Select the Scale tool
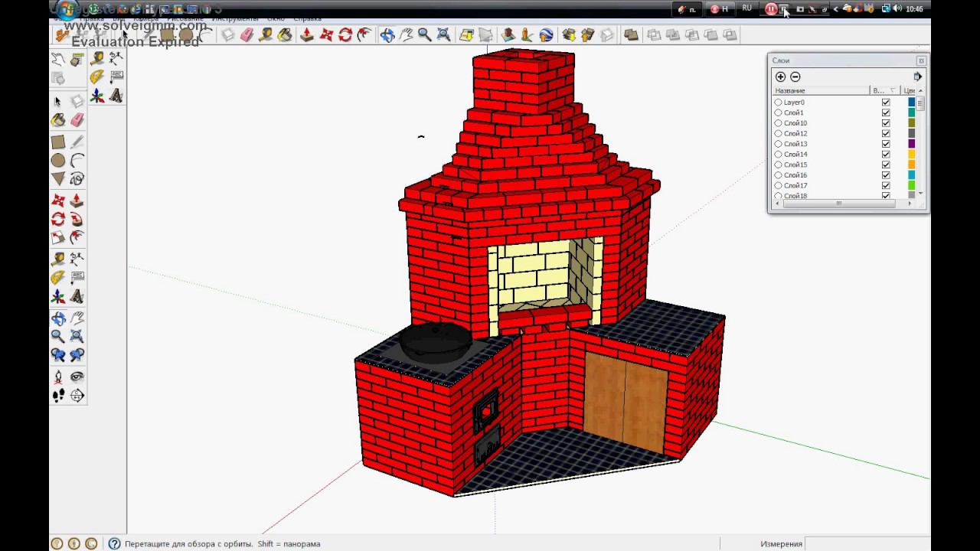The image size is (980, 551). pyautogui.click(x=57, y=238)
